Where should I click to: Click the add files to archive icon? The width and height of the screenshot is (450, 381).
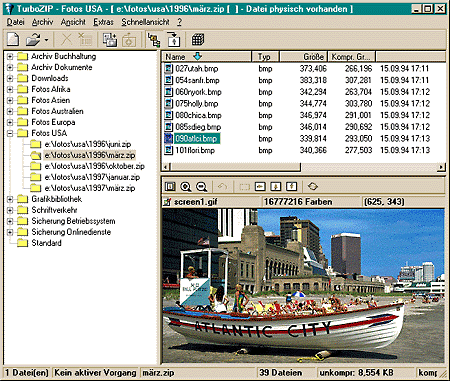click(x=110, y=40)
